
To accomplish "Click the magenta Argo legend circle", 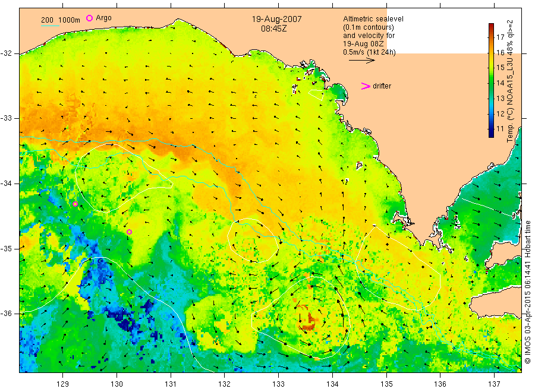I will pos(89,18).
